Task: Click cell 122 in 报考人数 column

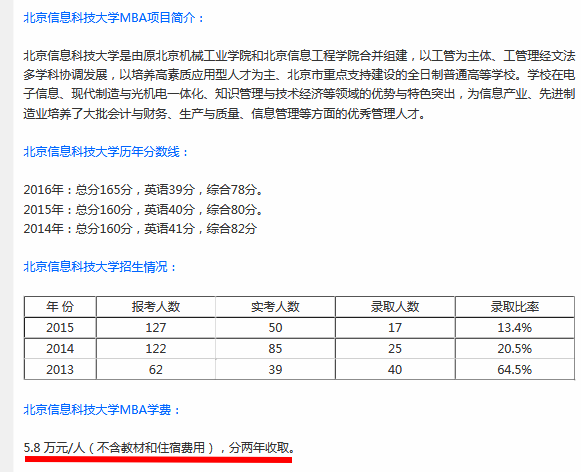Action: [x=156, y=348]
